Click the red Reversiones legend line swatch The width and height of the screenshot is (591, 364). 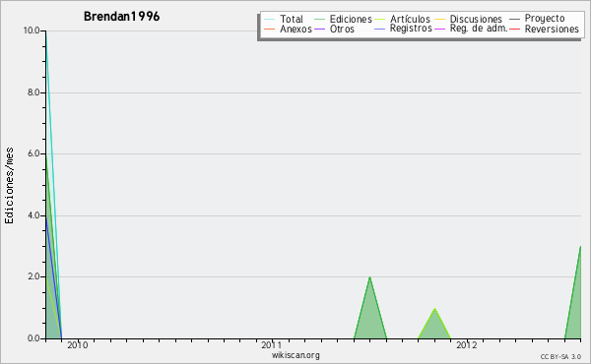pyautogui.click(x=514, y=29)
